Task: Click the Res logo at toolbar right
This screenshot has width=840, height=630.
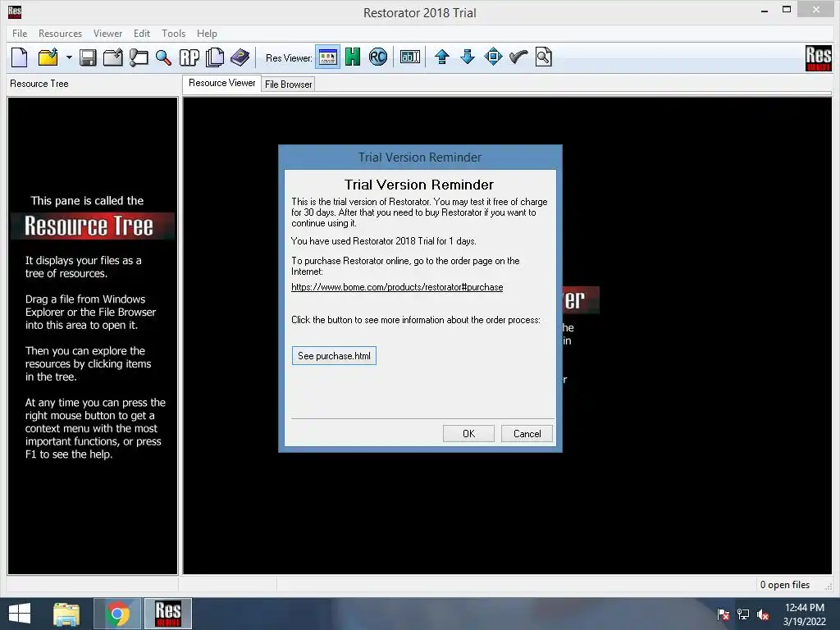Action: 819,58
